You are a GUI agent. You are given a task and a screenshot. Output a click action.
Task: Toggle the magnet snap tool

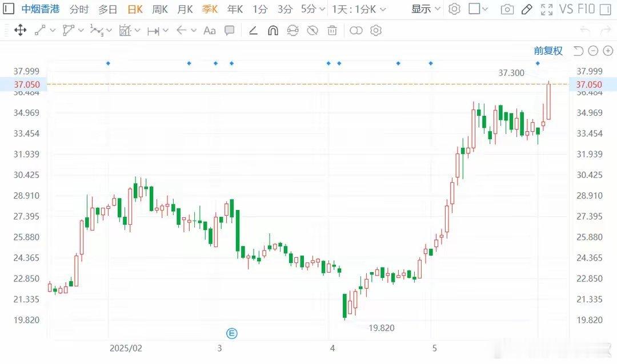[273, 30]
